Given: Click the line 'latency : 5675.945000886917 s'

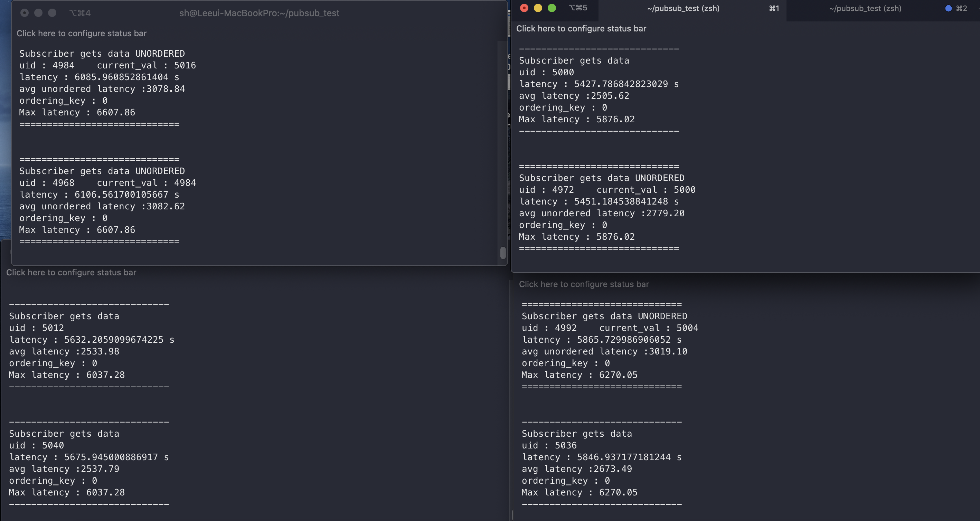Looking at the screenshot, I should tap(89, 457).
